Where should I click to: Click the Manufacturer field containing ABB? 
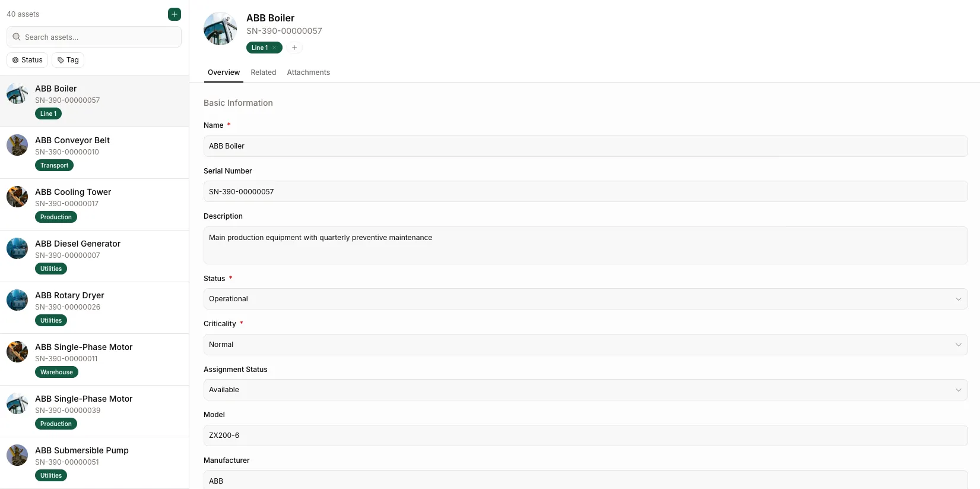tap(586, 480)
